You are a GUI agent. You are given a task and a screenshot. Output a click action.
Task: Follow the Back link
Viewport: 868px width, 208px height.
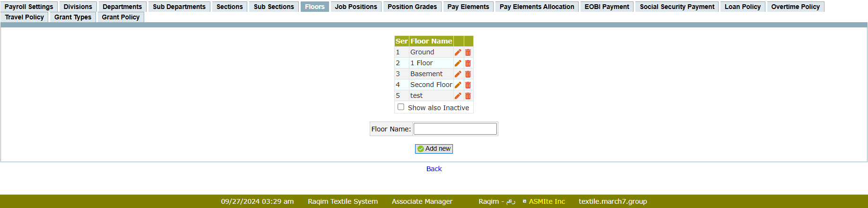(434, 169)
